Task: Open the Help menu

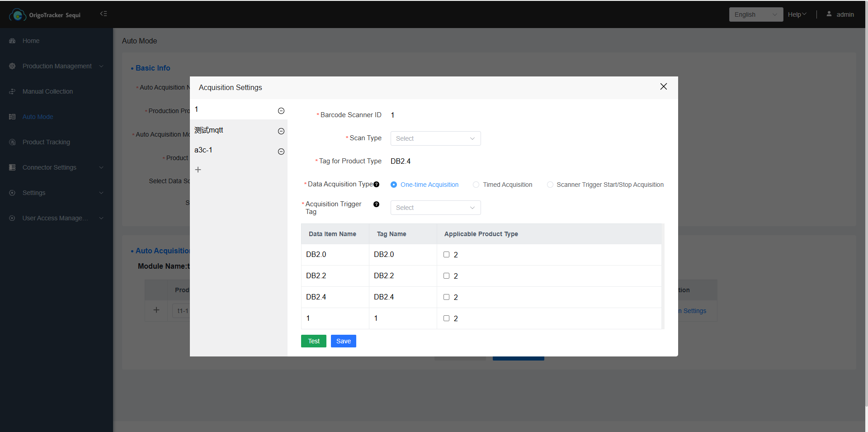Action: click(x=797, y=14)
